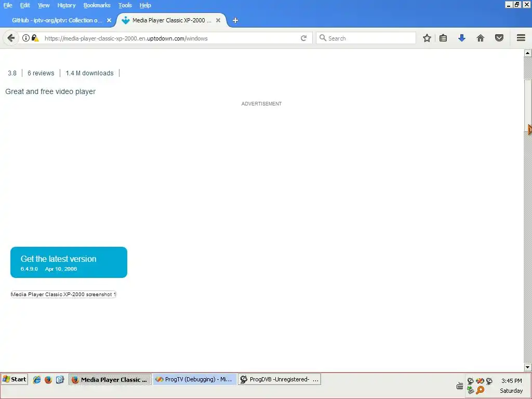Show bookmarks list icon
Viewport: 532px width, 399px height.
pyautogui.click(x=443, y=38)
